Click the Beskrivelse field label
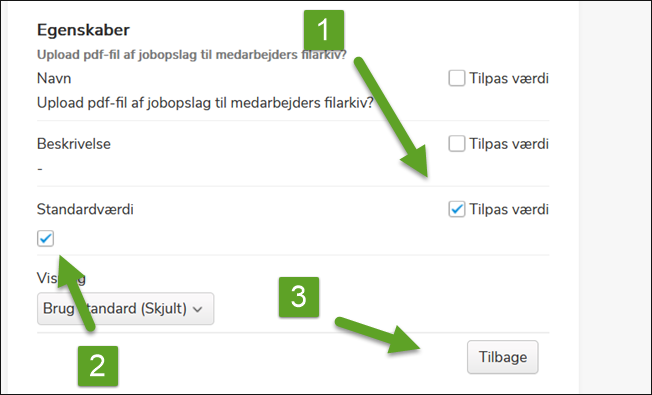 point(74,144)
